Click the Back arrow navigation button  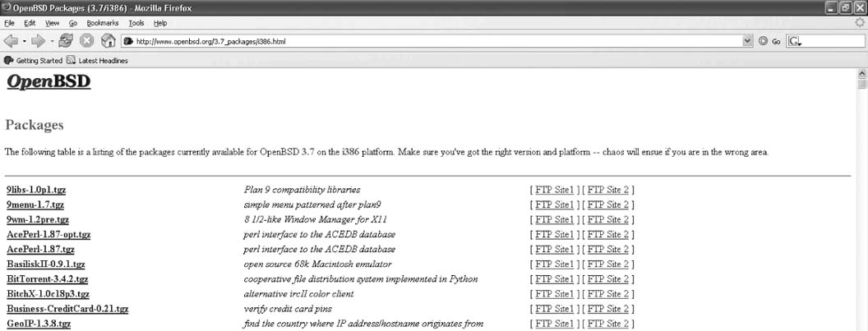click(12, 40)
